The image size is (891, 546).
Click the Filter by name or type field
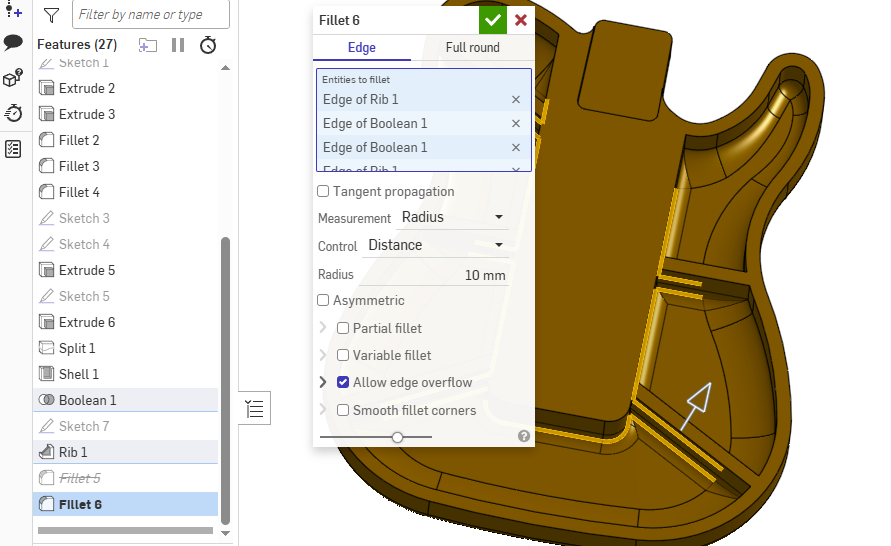151,14
